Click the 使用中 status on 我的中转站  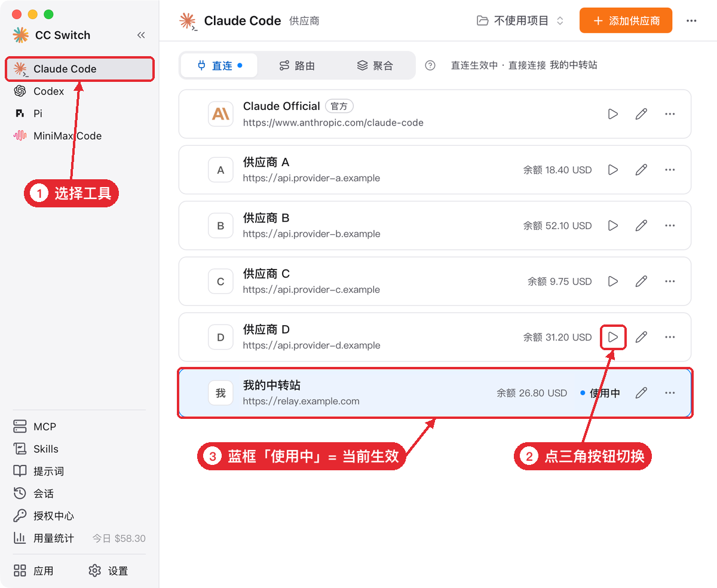600,393
